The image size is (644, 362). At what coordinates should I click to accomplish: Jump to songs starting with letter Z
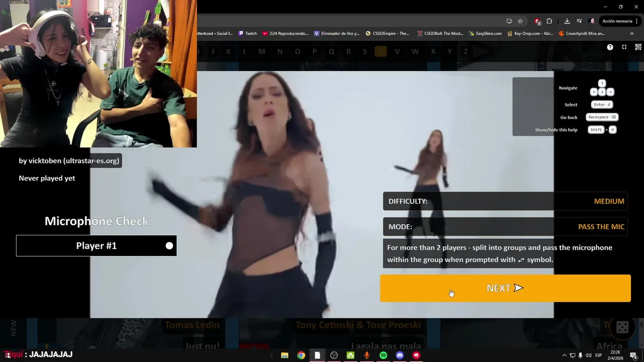click(x=466, y=51)
